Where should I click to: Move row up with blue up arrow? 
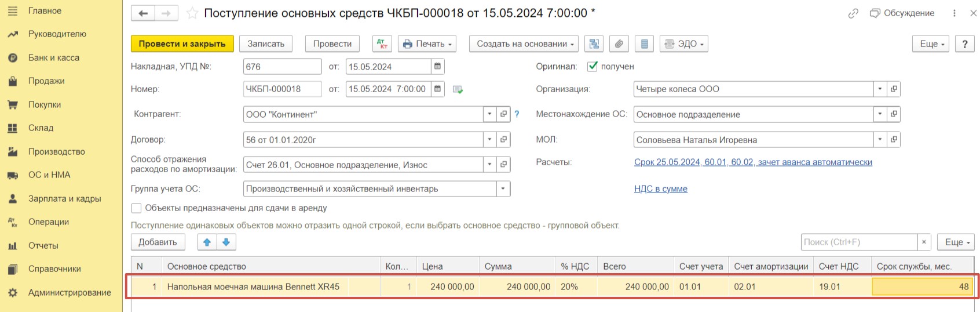207,242
